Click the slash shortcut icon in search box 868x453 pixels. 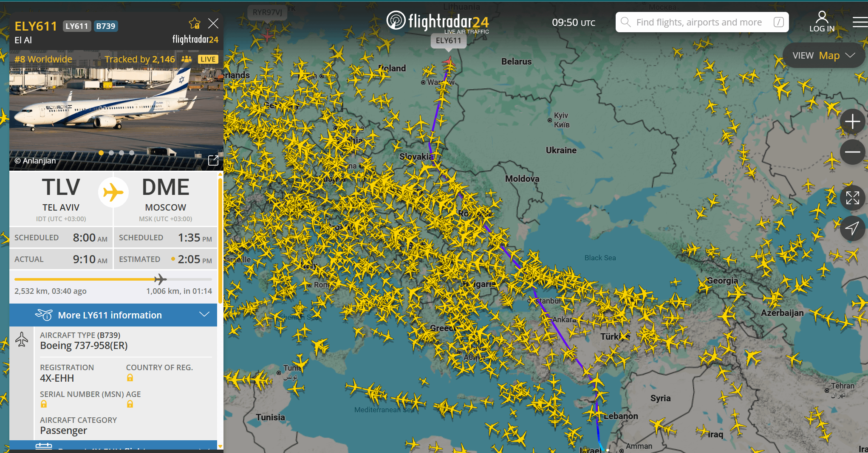(778, 22)
